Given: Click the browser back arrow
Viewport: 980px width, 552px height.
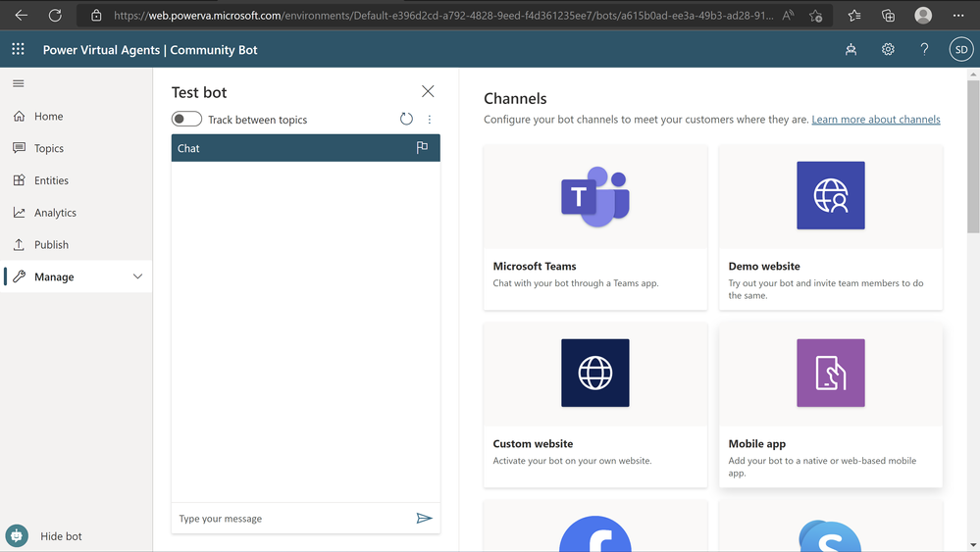Looking at the screenshot, I should click(x=22, y=16).
